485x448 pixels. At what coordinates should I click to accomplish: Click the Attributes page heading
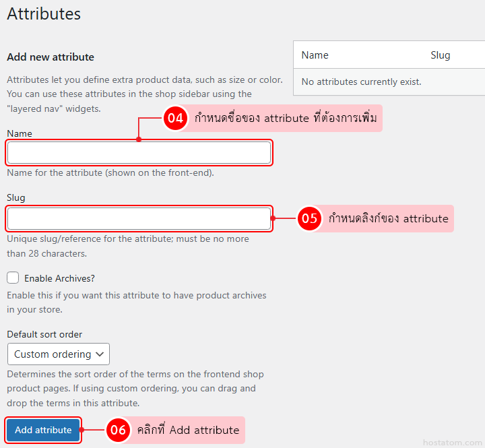(x=44, y=13)
